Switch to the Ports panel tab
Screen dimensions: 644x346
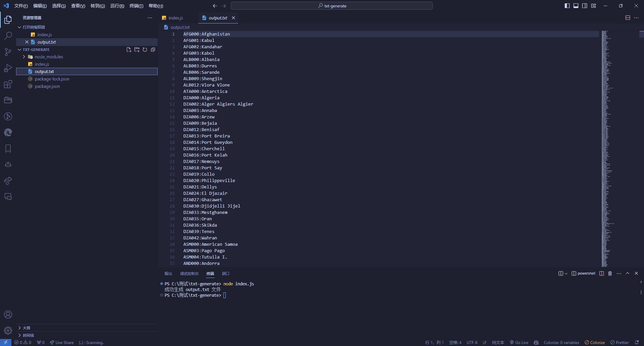(x=226, y=274)
